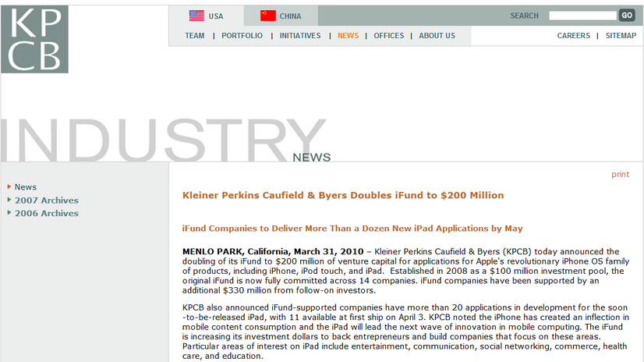Click the print link
Image resolution: width=644 pixels, height=362 pixels.
point(620,174)
